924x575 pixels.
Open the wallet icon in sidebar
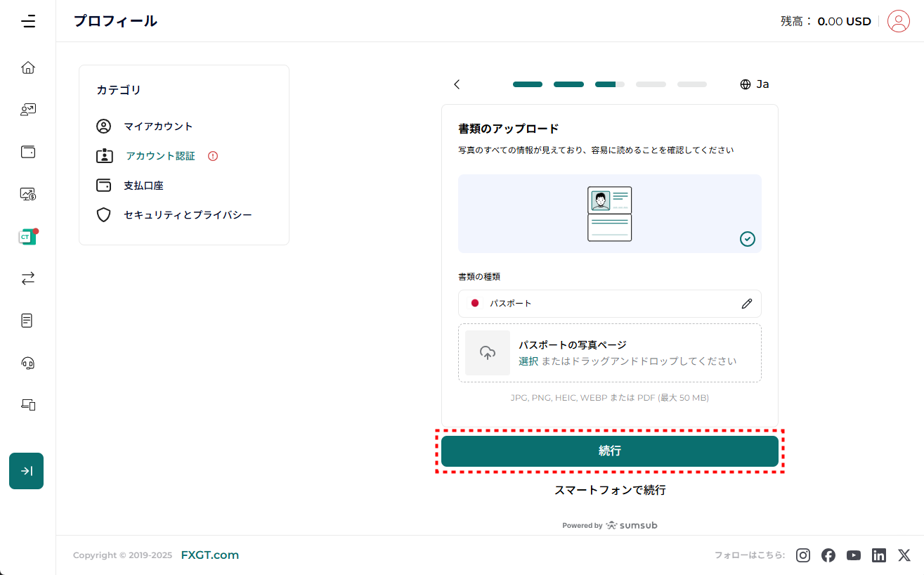pos(28,152)
